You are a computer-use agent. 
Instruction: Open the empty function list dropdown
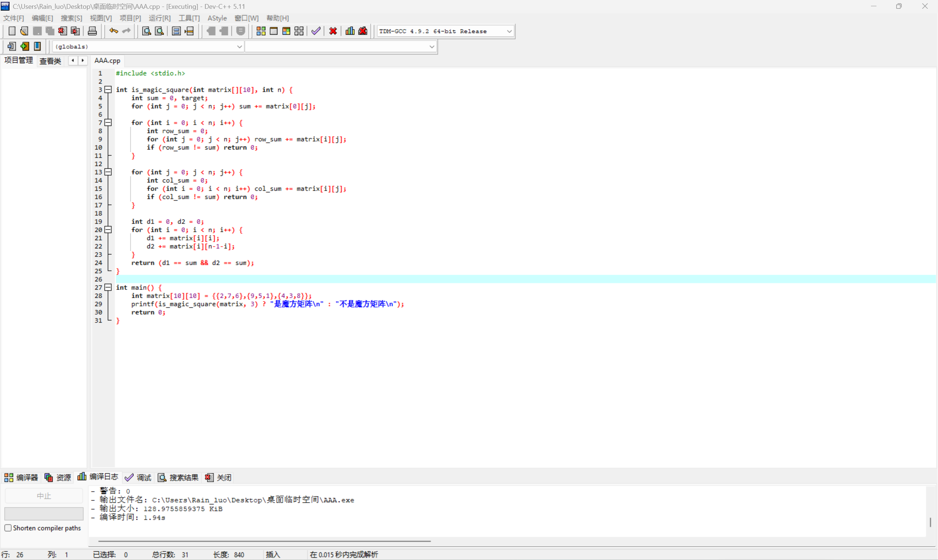click(x=432, y=47)
